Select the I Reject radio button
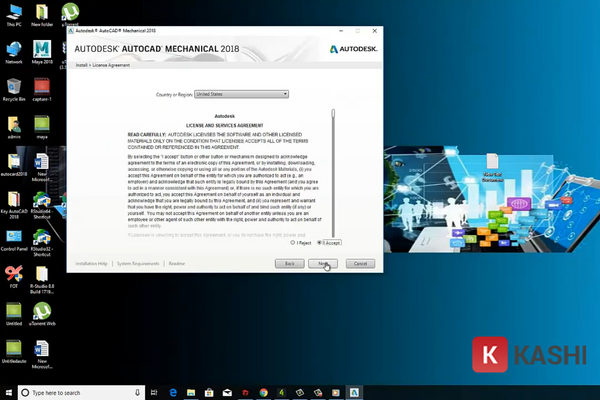Image resolution: width=600 pixels, height=400 pixels. (x=291, y=242)
